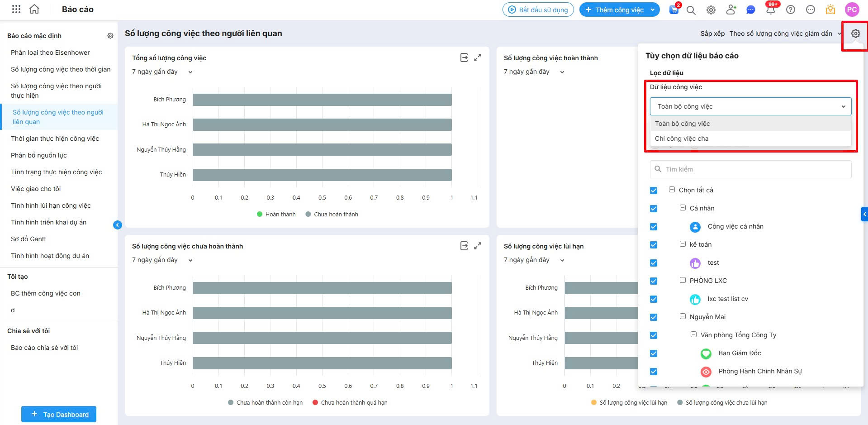The height and width of the screenshot is (425, 868).
Task: Collapse the PHÒNG LXC tree node
Action: [x=683, y=280]
